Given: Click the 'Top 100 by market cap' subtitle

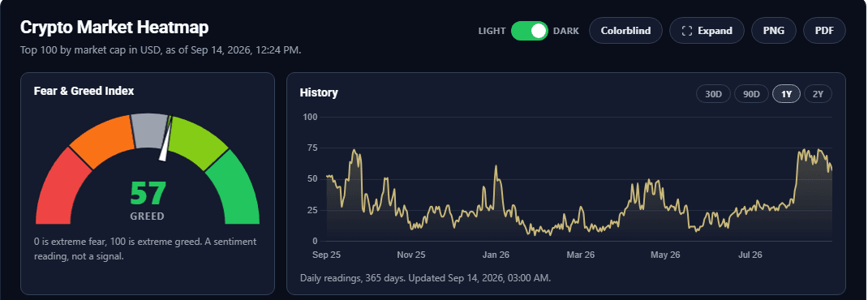Looking at the screenshot, I should [161, 49].
